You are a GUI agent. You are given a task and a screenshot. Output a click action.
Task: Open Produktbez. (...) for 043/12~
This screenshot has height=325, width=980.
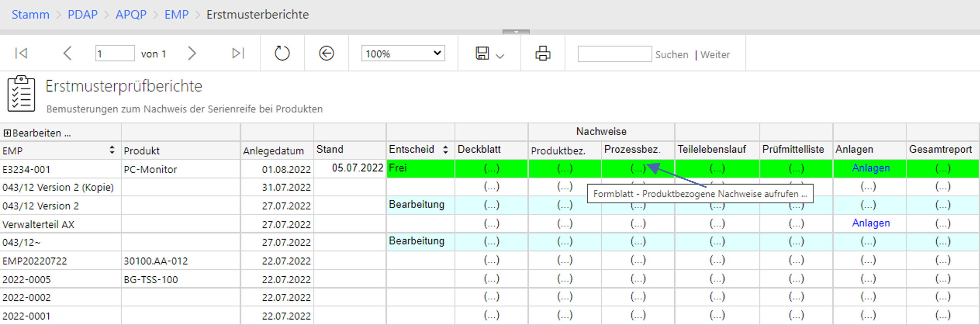(x=565, y=242)
